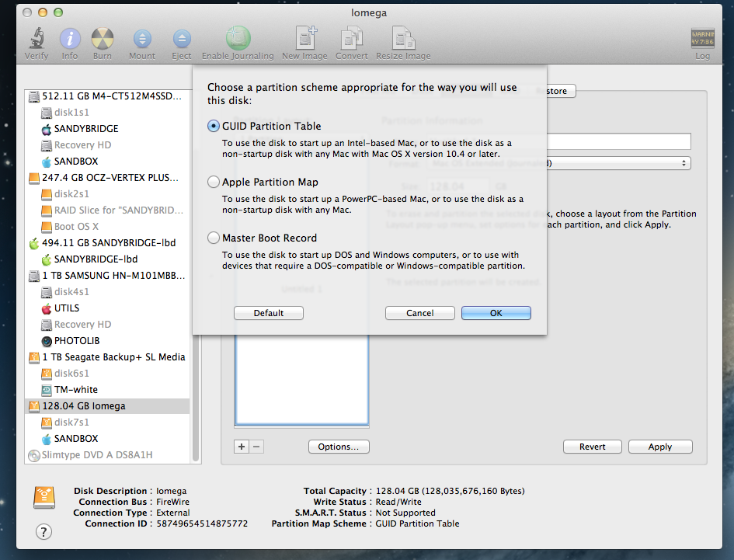Image resolution: width=734 pixels, height=560 pixels.
Task: Open the Help question mark button
Action: pos(43,531)
